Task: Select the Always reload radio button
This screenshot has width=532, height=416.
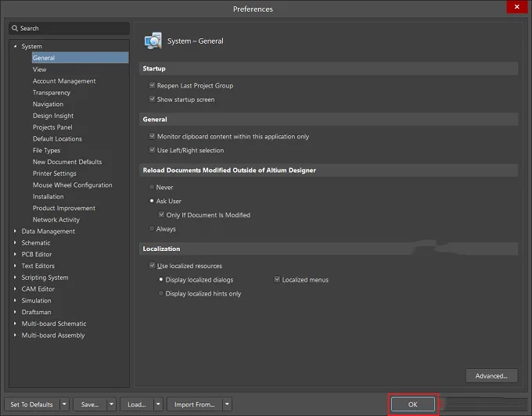Action: point(152,229)
